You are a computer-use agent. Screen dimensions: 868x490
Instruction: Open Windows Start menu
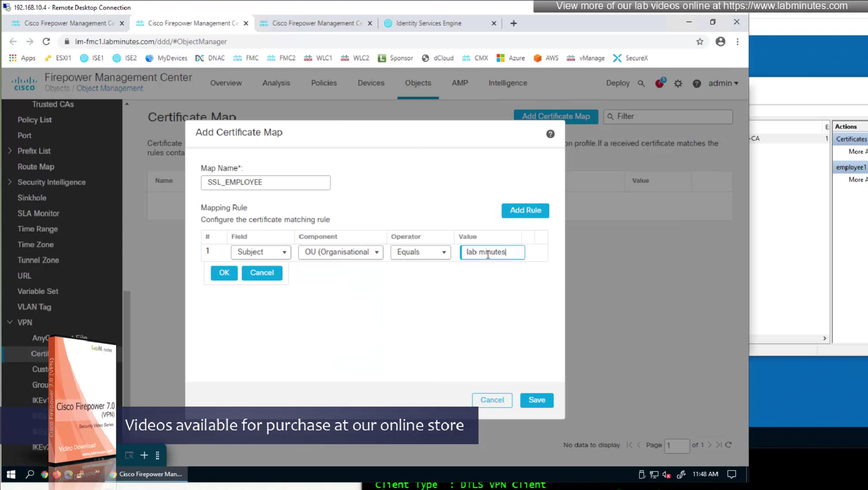pos(11,474)
